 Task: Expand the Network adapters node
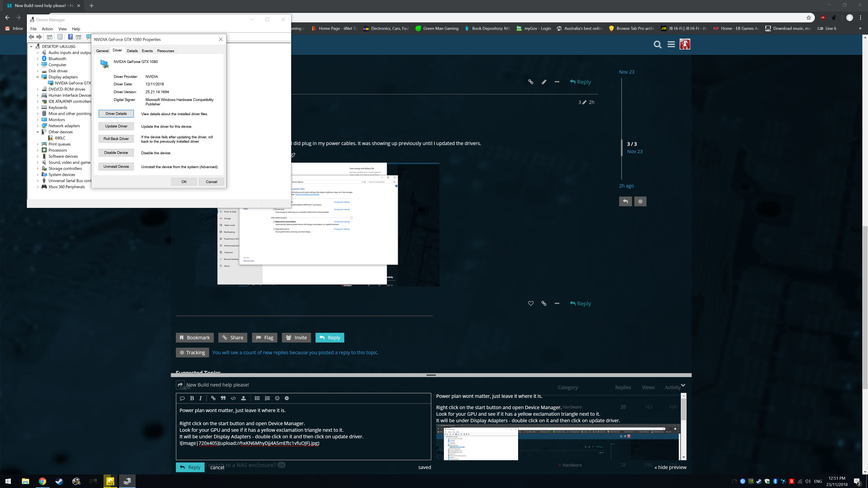tap(38, 126)
